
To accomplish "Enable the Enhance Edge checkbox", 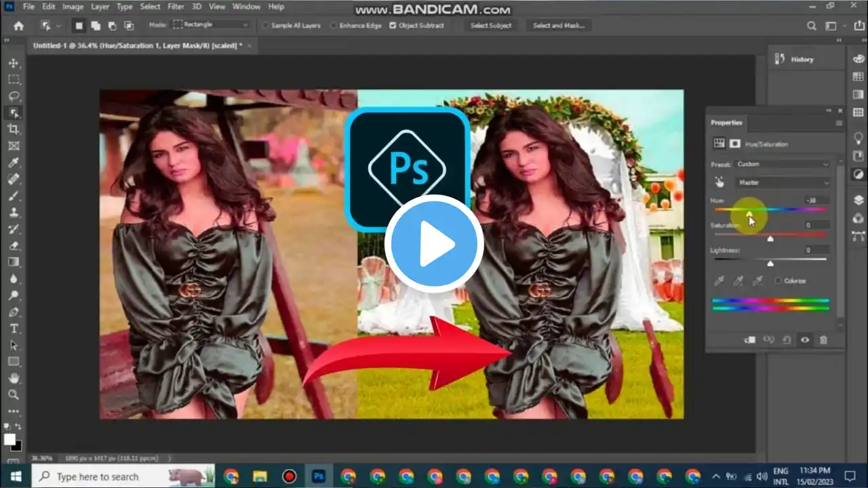I will click(x=334, y=26).
